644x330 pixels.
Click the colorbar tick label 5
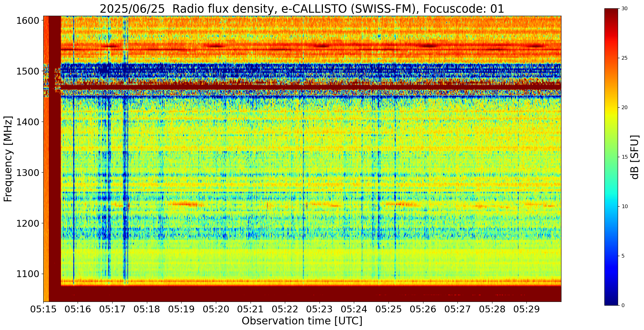623,256
